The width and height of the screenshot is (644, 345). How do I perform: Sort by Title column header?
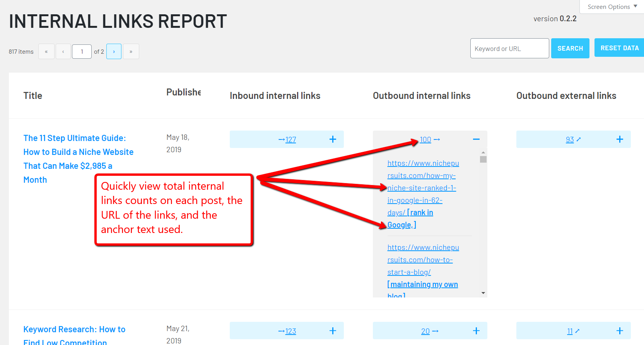coord(33,96)
